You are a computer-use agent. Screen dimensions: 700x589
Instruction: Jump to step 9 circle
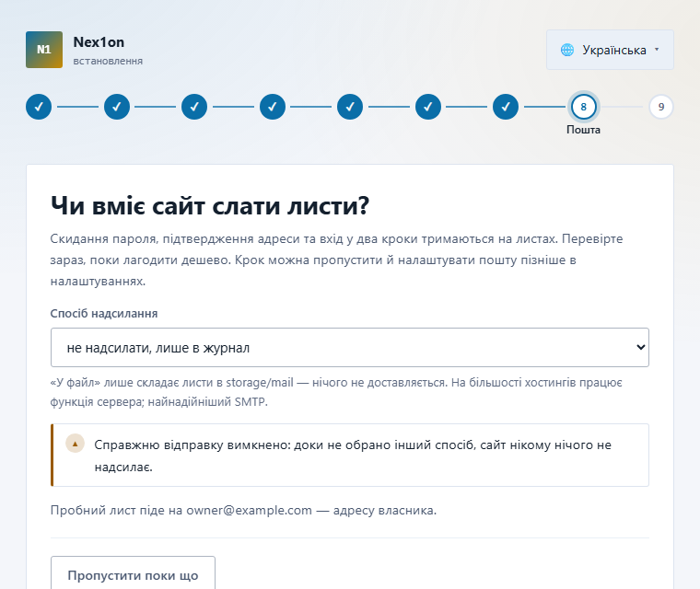click(x=661, y=107)
